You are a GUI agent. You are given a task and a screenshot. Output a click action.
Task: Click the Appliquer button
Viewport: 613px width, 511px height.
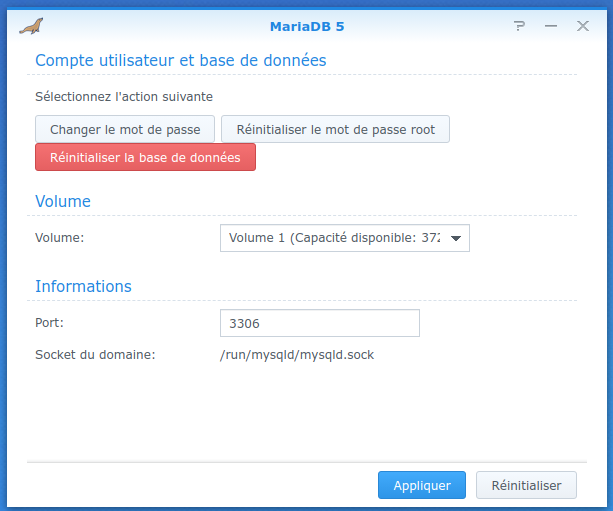[x=421, y=485]
